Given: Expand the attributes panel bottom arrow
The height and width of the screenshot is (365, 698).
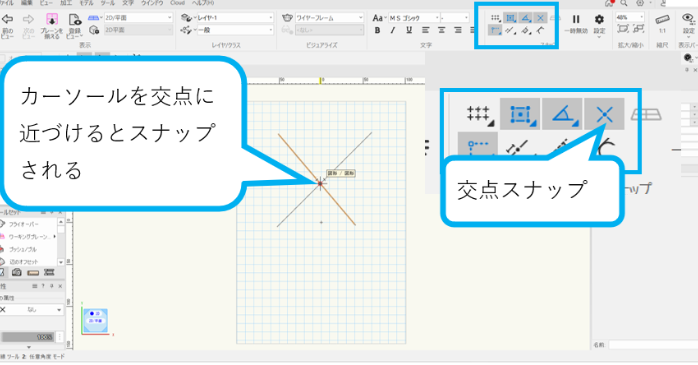Looking at the screenshot, I should pos(29,347).
